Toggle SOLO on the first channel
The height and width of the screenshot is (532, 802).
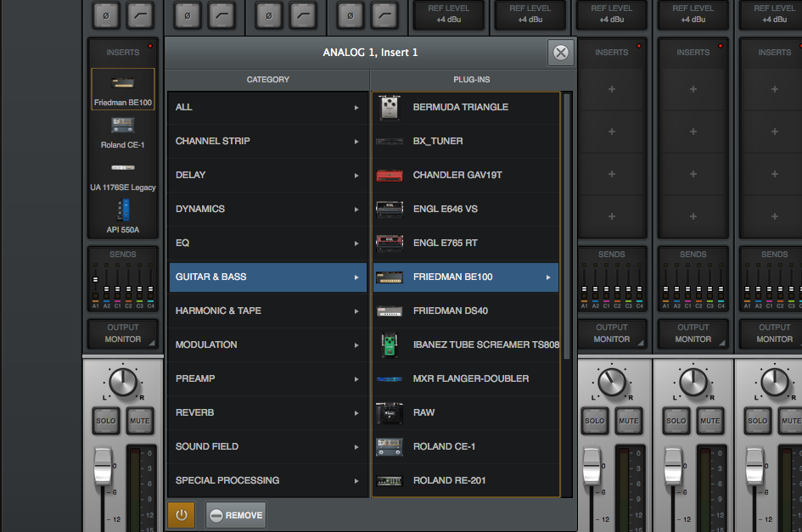tap(106, 421)
